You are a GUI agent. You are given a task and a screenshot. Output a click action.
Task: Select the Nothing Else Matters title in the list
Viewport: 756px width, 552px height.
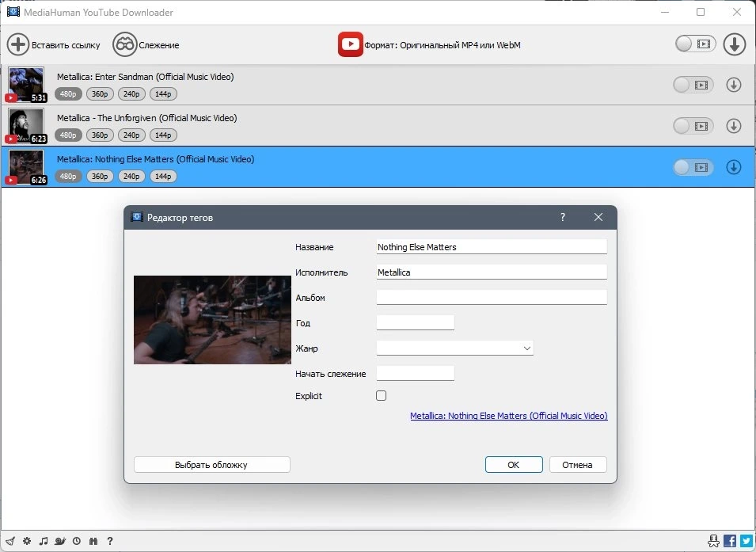pyautogui.click(x=156, y=159)
